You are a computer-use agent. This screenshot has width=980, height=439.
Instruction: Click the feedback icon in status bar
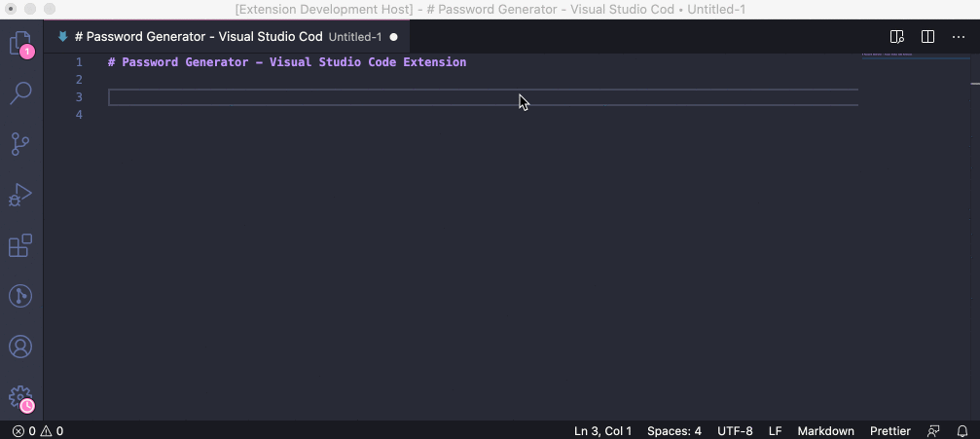point(933,431)
